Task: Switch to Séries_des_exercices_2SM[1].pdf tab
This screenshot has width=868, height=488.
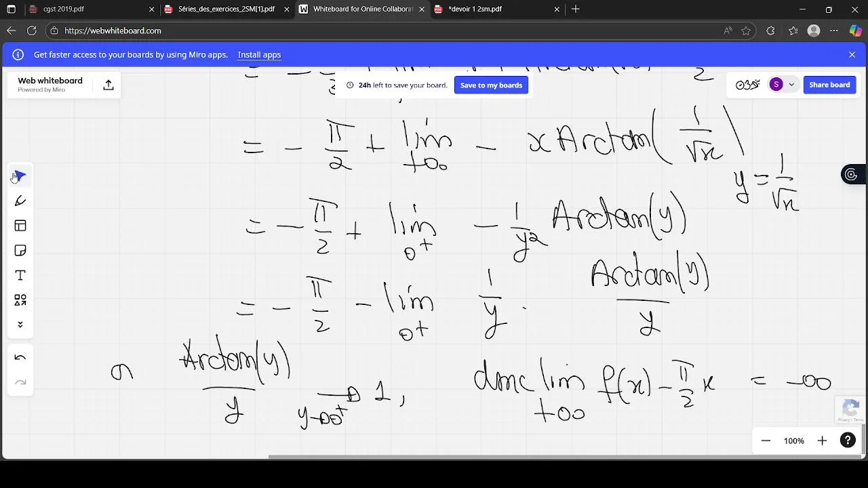Action: pyautogui.click(x=226, y=9)
